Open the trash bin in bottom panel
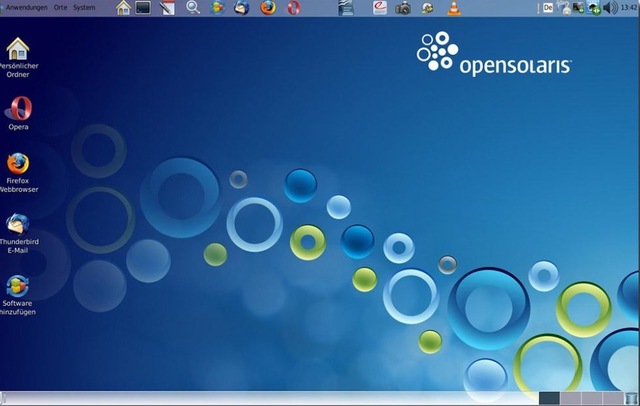 pyautogui.click(x=631, y=398)
